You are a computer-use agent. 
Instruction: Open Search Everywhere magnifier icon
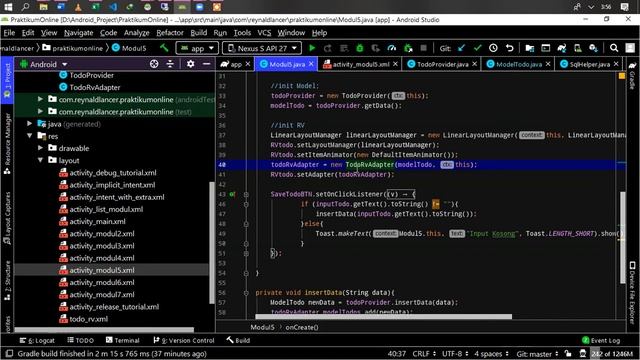coord(614,48)
